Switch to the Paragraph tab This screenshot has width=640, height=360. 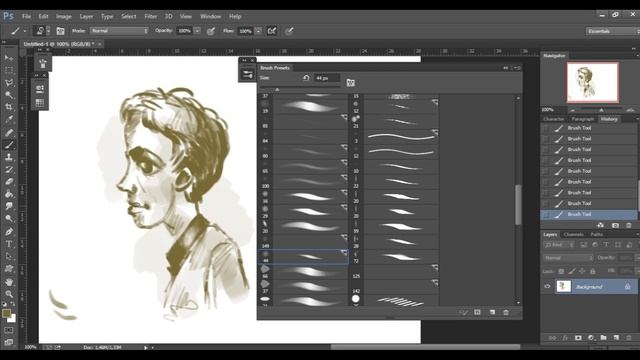pos(582,119)
